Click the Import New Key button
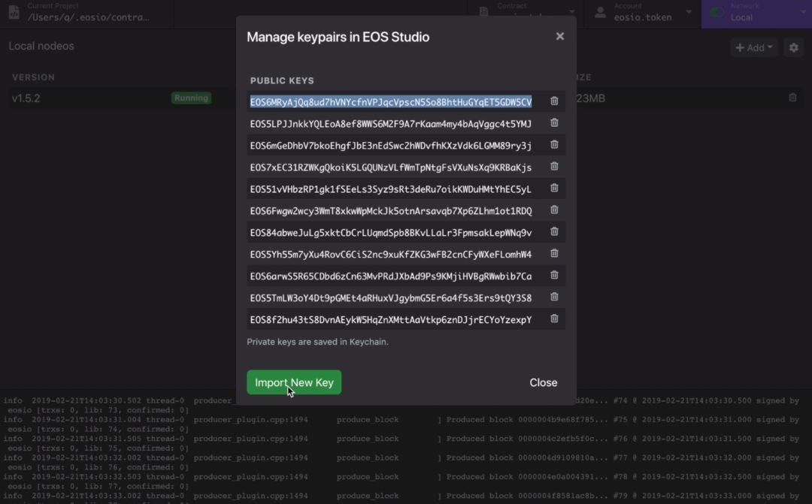Viewport: 812px width, 504px height. (x=294, y=382)
